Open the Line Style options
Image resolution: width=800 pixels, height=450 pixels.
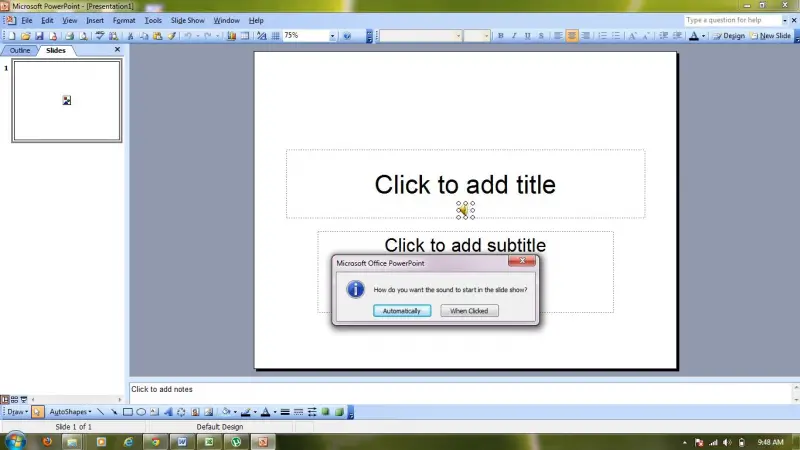click(x=285, y=412)
